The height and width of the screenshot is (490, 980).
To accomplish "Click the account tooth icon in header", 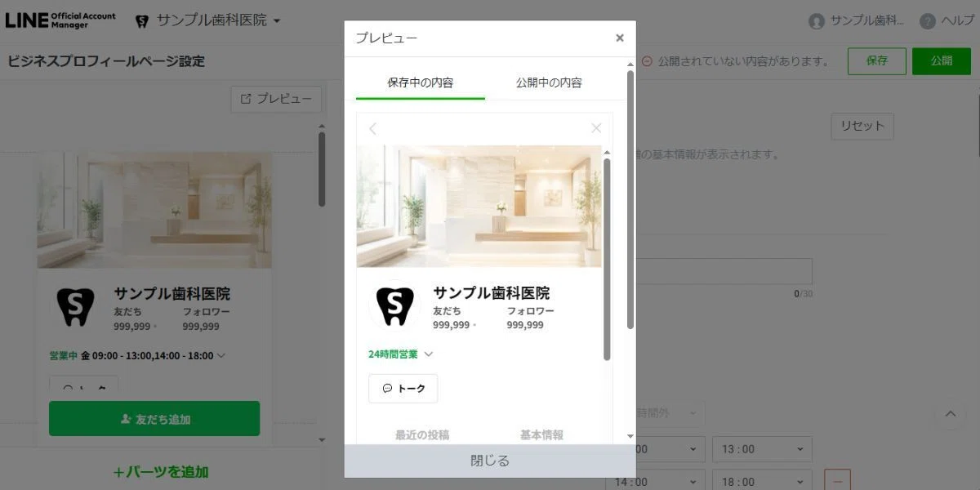I will [142, 21].
